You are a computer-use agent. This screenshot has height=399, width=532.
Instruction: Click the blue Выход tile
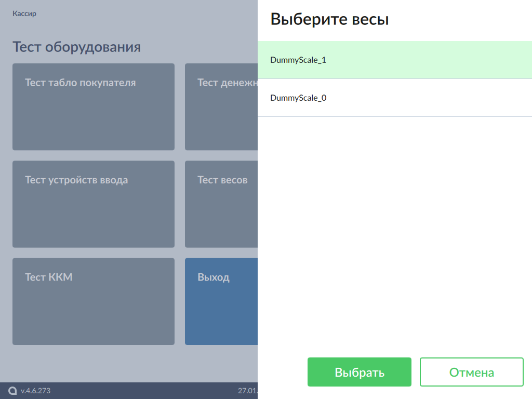click(221, 301)
